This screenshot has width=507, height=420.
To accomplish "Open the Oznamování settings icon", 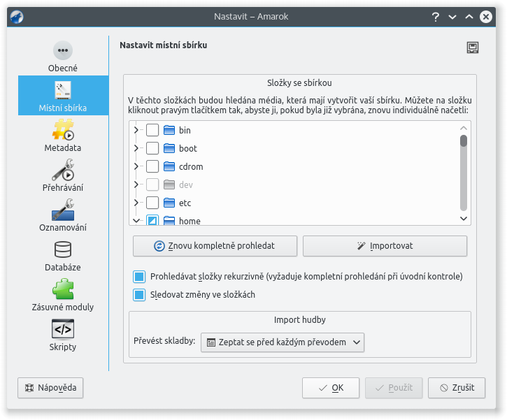I will (63, 210).
